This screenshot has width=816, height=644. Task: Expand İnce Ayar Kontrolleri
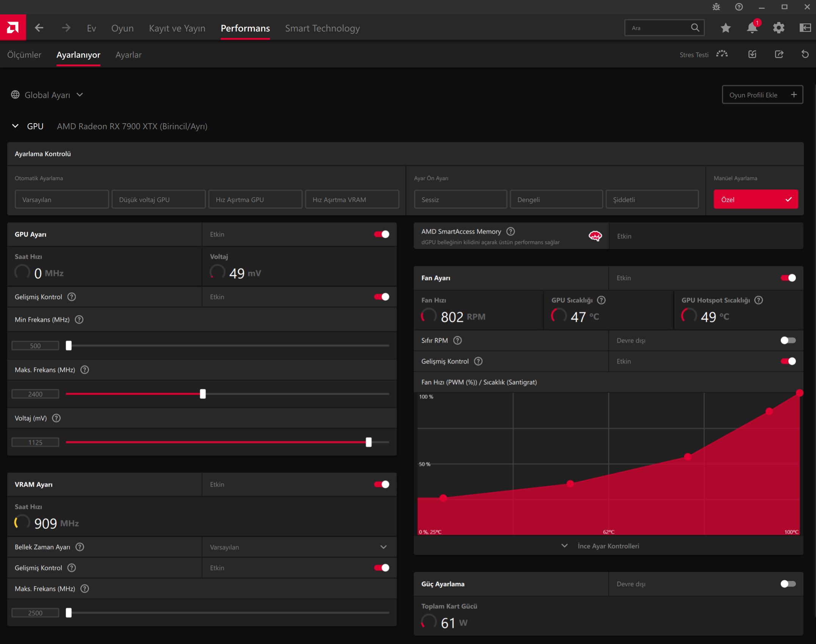pos(608,546)
